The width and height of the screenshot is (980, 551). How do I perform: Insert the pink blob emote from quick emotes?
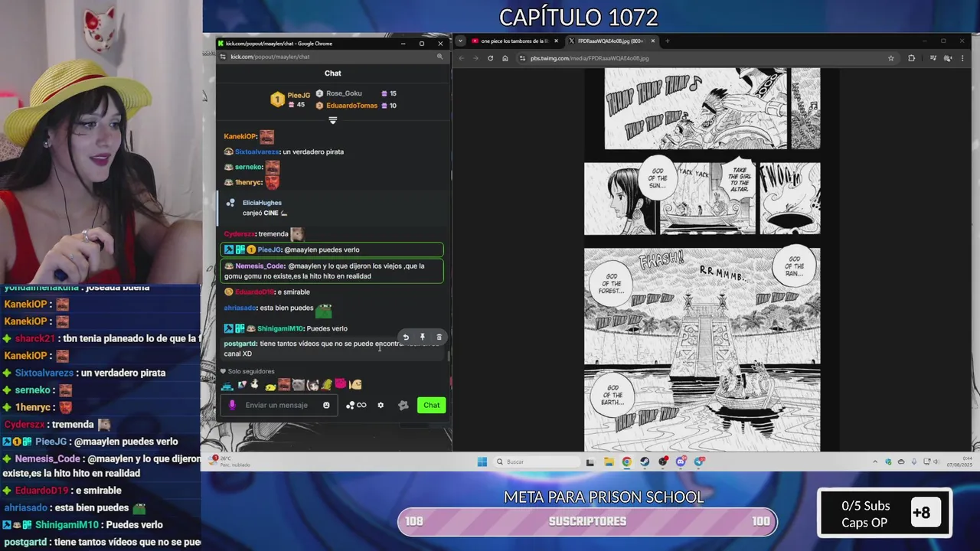coord(341,384)
